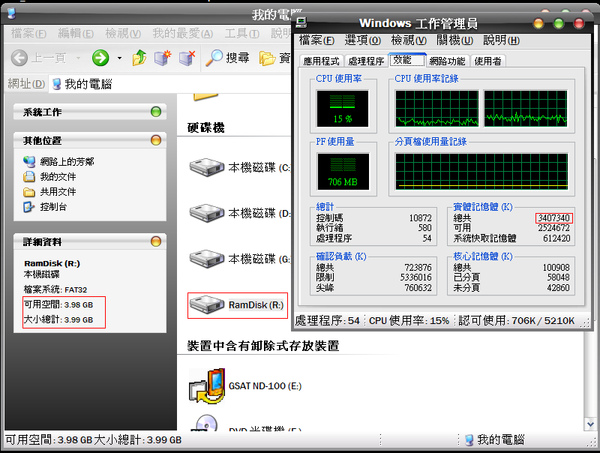Image resolution: width=600 pixels, height=453 pixels.
Task: Click the CPU usage 15 % gauge
Action: [342, 109]
